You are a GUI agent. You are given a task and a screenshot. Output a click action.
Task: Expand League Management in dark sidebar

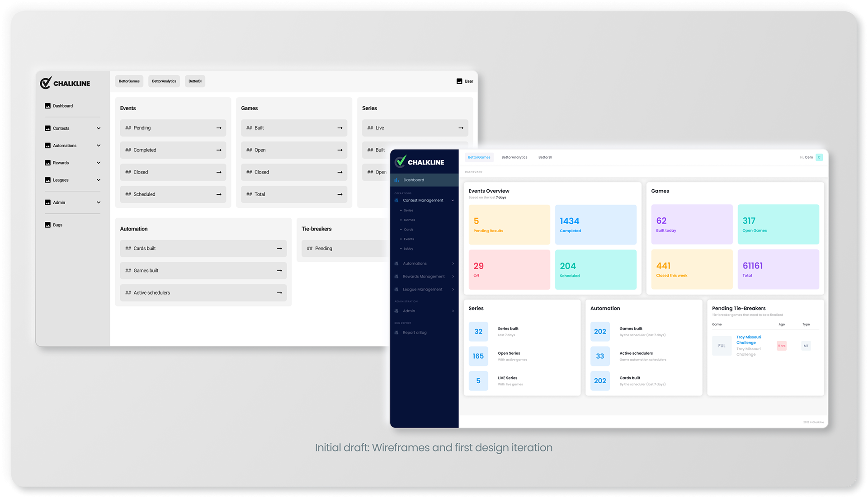(x=453, y=289)
